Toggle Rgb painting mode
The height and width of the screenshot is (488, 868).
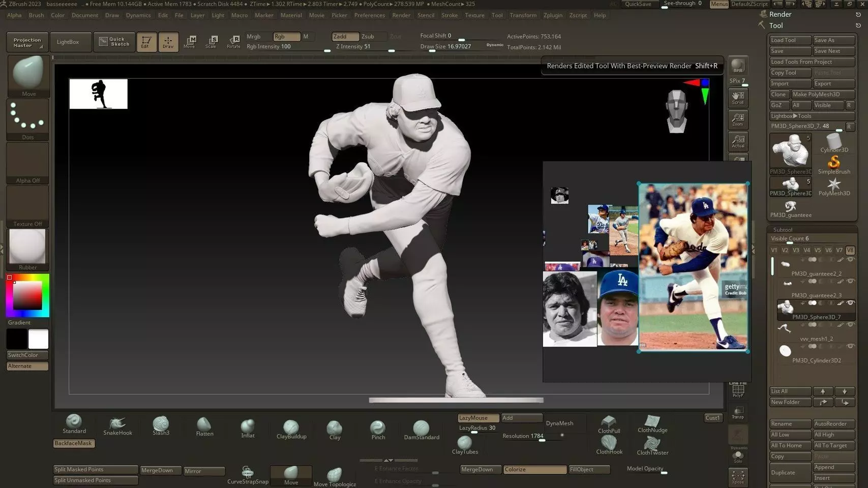tap(286, 37)
